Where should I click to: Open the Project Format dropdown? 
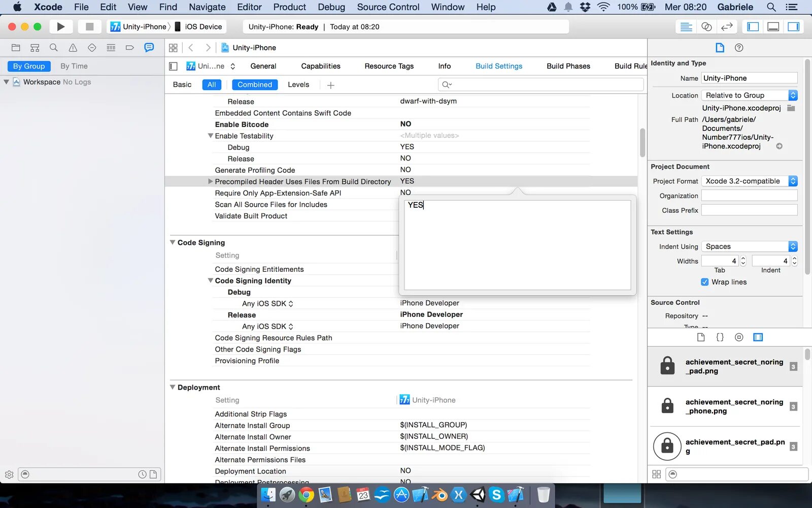click(750, 181)
